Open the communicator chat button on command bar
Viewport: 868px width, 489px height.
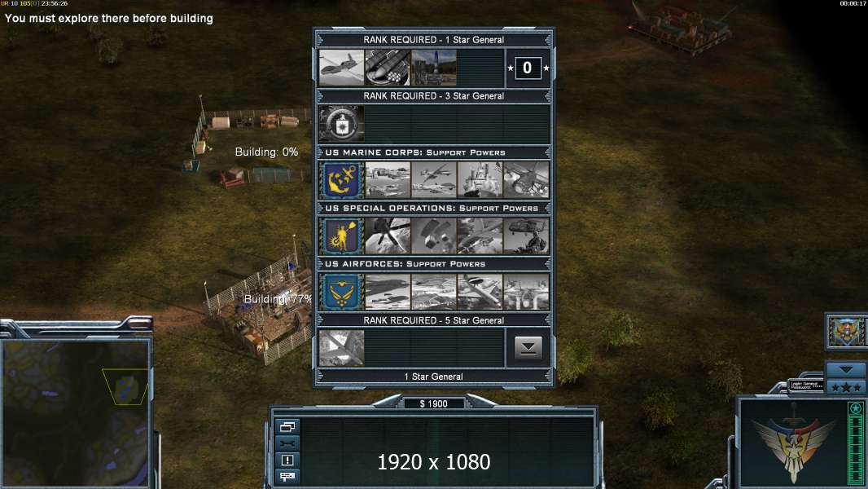coord(287,476)
